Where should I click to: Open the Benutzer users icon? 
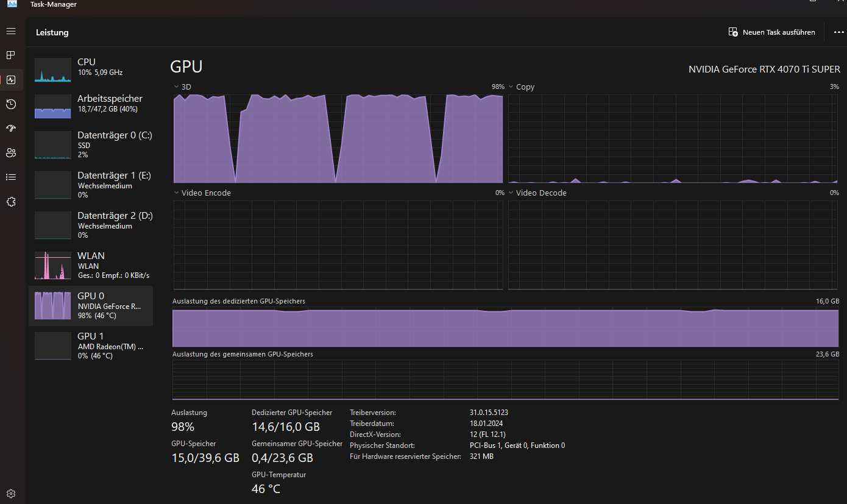pyautogui.click(x=11, y=152)
